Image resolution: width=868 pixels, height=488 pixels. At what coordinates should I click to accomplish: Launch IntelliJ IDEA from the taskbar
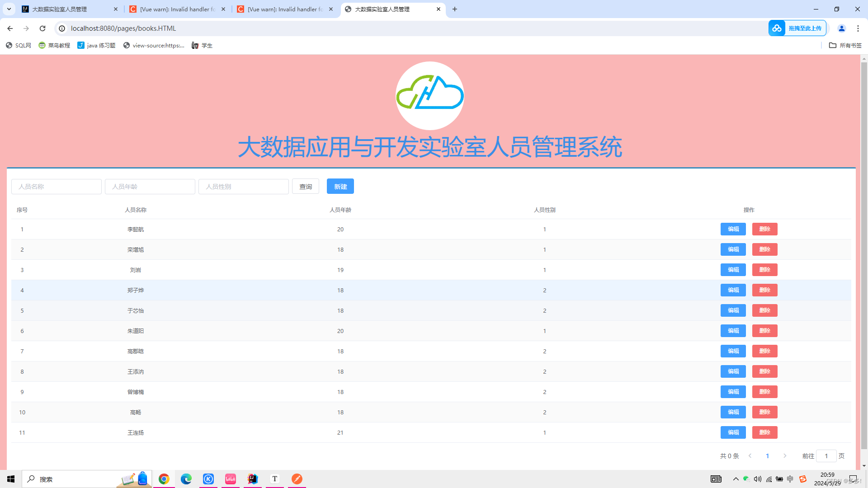point(252,479)
